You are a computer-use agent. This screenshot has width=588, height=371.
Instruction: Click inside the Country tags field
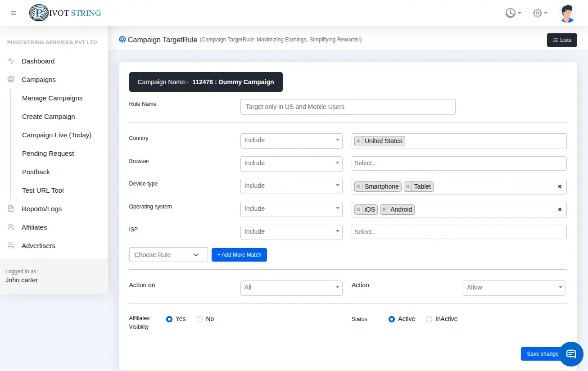pyautogui.click(x=459, y=141)
